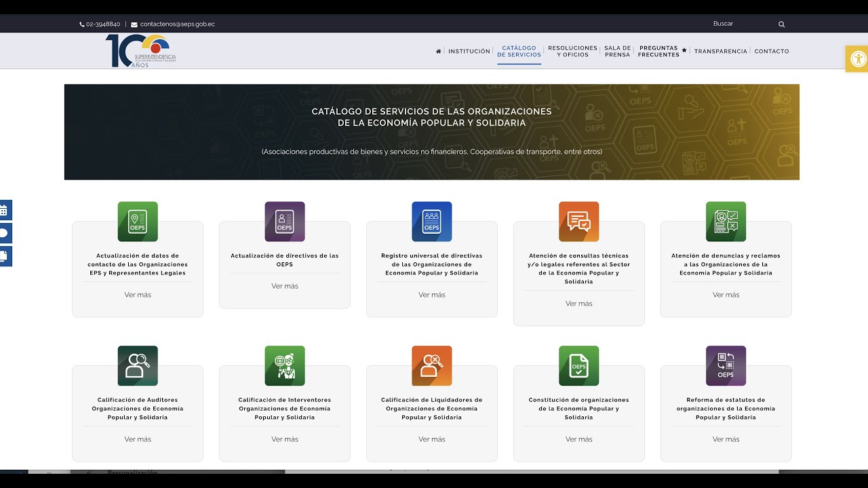Click the search magnifier icon
The width and height of the screenshot is (868, 488).
(x=781, y=24)
